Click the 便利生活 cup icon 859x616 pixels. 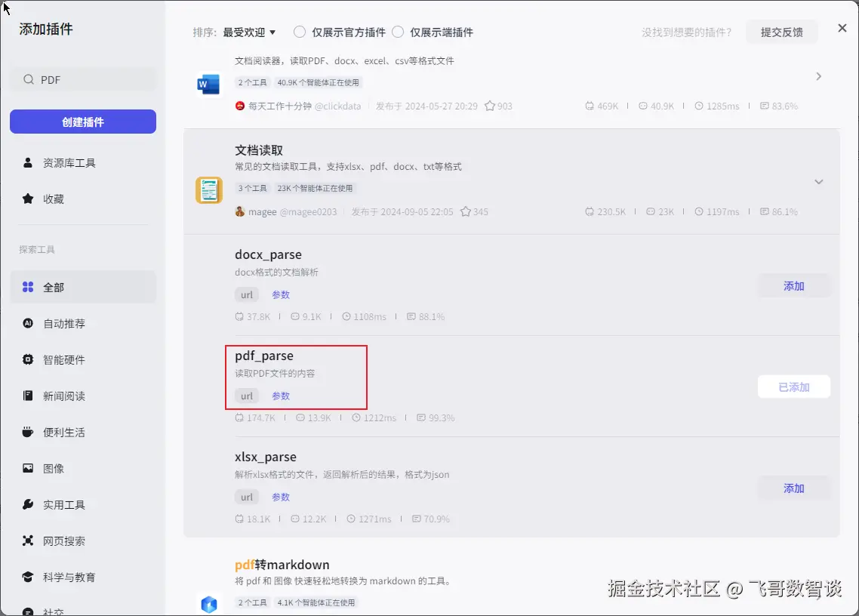point(28,432)
